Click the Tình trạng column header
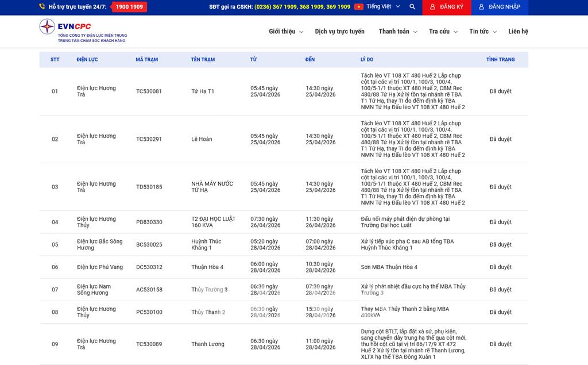The height and width of the screenshot is (365, 588). pos(500,60)
